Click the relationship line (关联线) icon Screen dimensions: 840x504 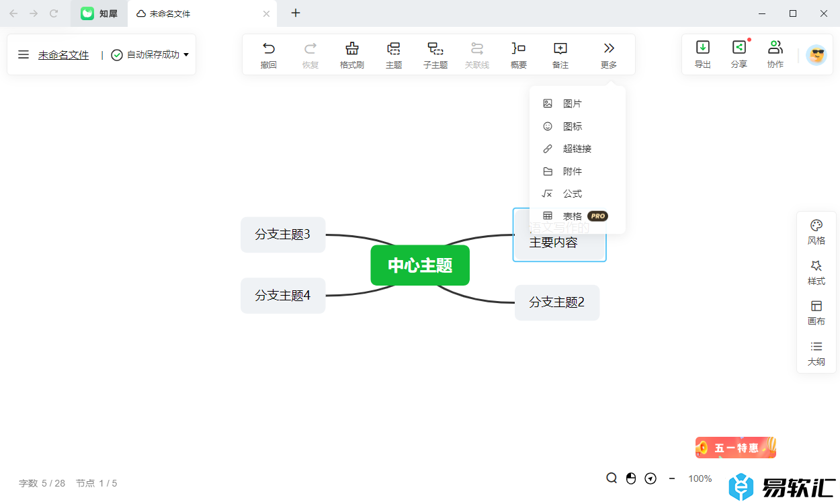click(x=477, y=48)
